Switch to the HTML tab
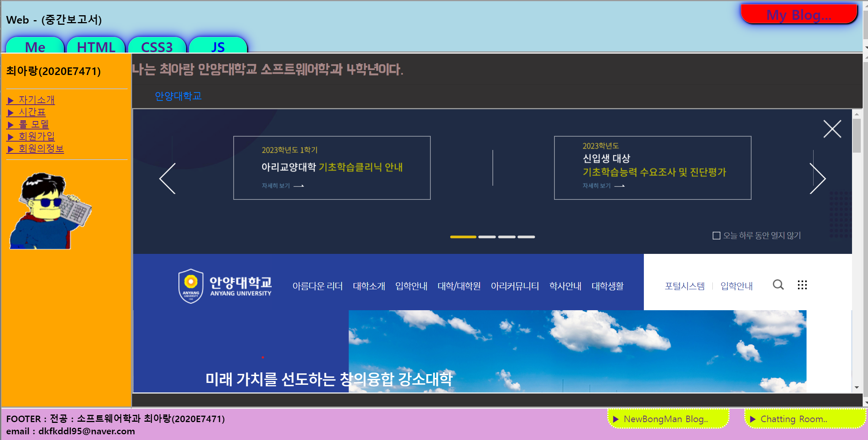 pos(96,46)
